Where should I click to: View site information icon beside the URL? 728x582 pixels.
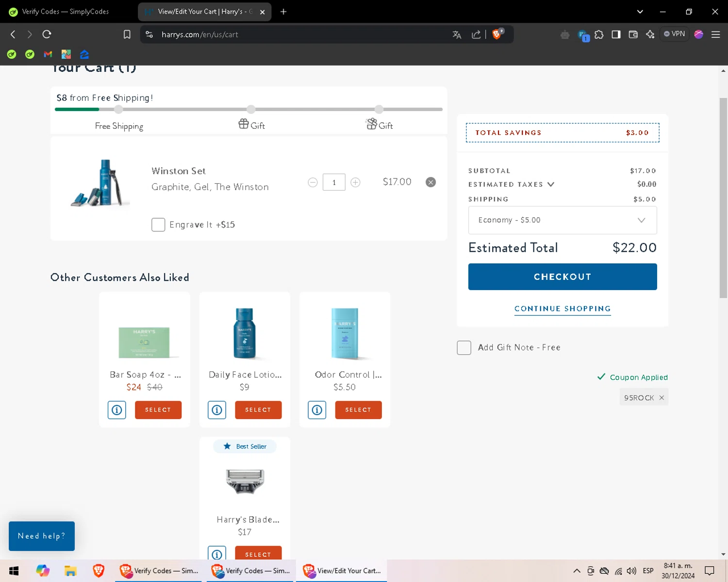(x=149, y=34)
